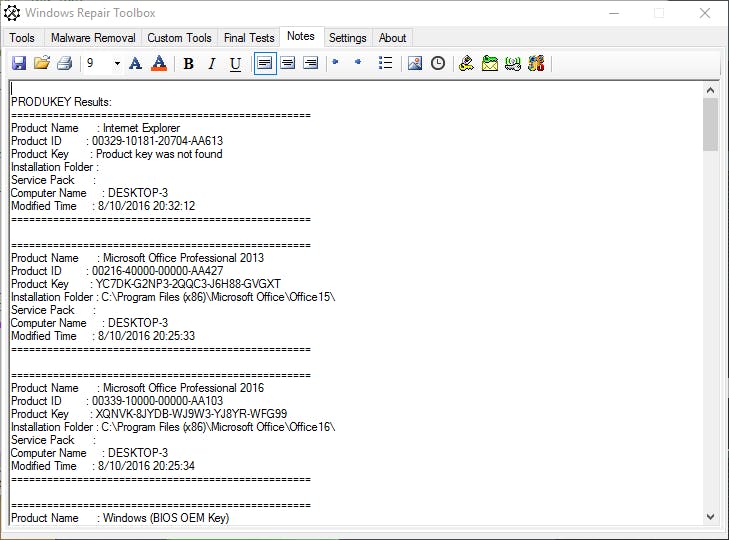Insert an image into notes
Viewport: 729px width, 540px height.
(415, 63)
